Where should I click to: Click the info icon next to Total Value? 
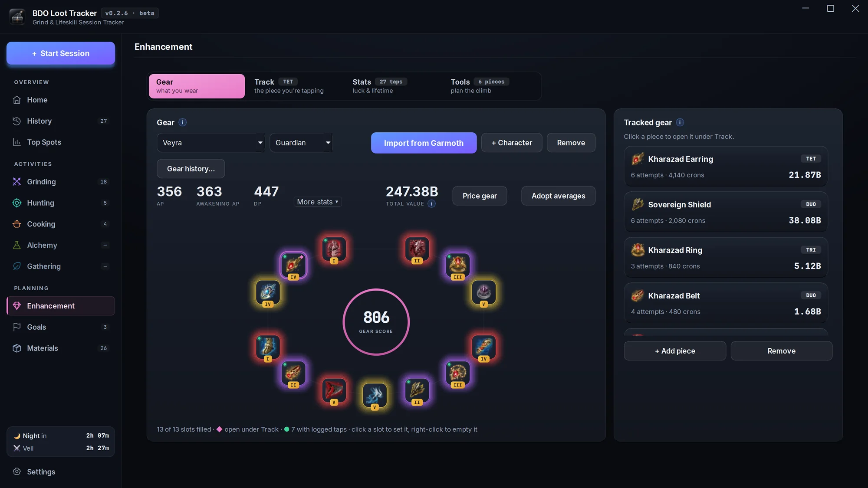point(431,203)
